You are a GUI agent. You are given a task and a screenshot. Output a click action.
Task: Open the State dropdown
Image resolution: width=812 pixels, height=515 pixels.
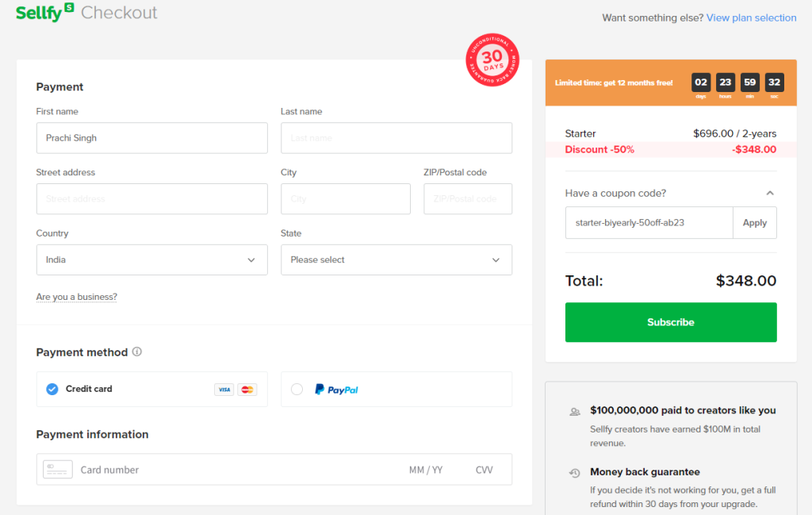[x=396, y=259]
